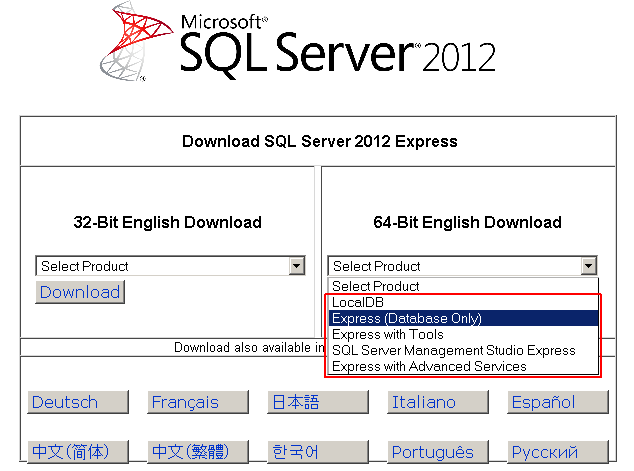Click the '64-Bit English Download' heading
Image resolution: width=634 pixels, height=471 pixels.
467,222
